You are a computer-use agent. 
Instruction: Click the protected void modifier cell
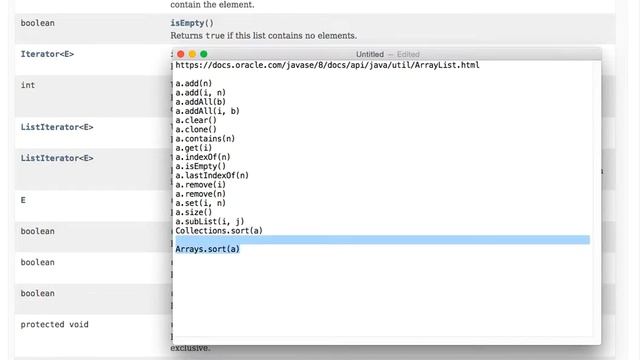pyautogui.click(x=55, y=324)
